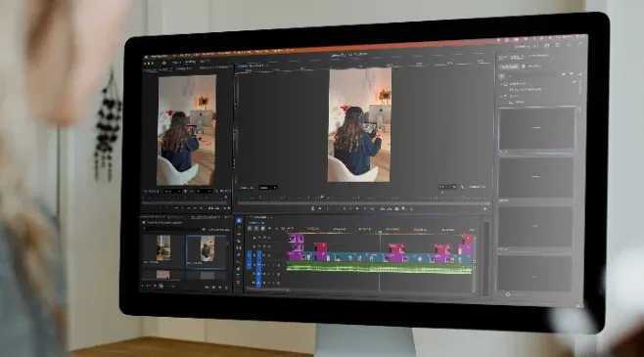Select the highlighted clip thumbnail in Project panel
This screenshot has width=644, height=357.
pyautogui.click(x=207, y=251)
